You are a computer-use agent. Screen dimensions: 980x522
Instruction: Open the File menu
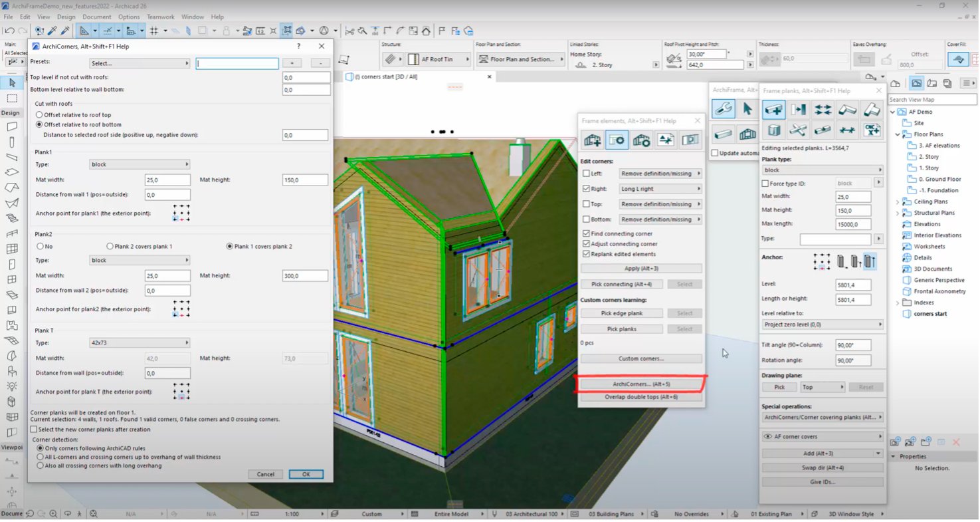(9, 17)
